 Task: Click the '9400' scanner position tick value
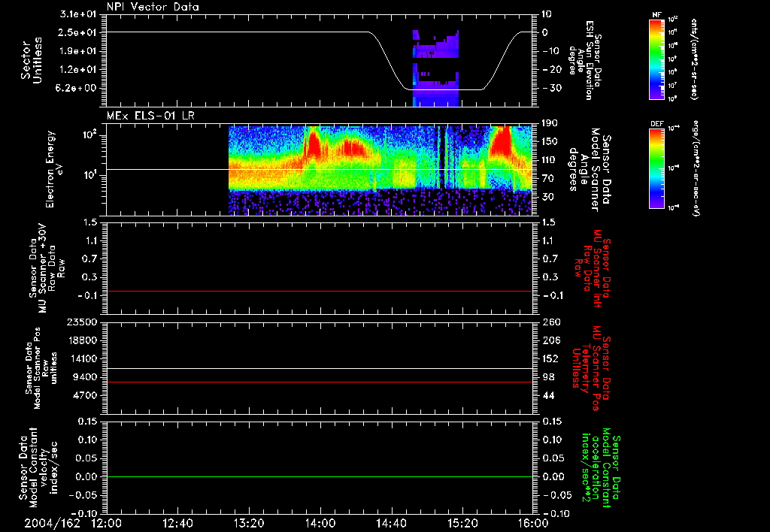coord(84,377)
